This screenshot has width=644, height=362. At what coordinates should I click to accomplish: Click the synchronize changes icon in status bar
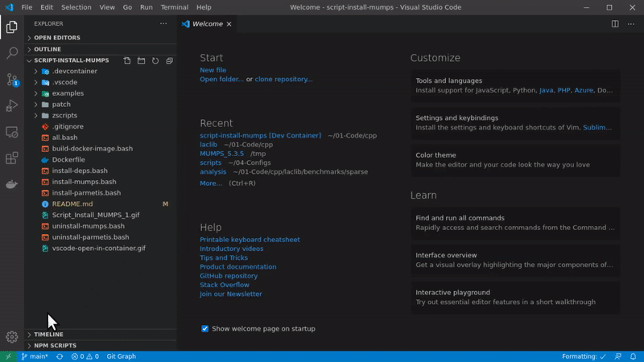(60, 356)
